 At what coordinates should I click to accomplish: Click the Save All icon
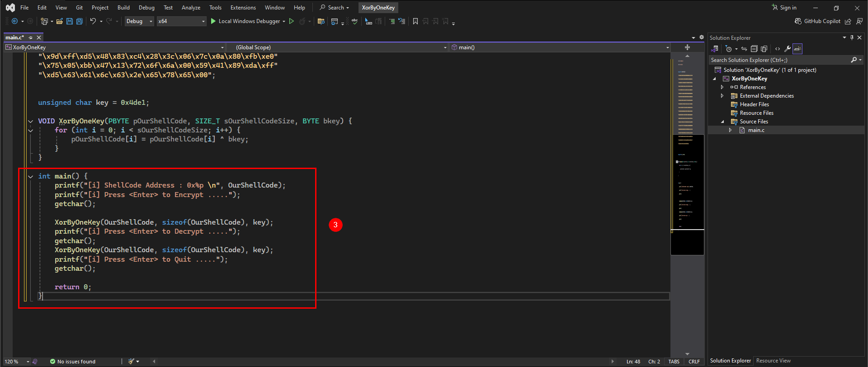[80, 21]
